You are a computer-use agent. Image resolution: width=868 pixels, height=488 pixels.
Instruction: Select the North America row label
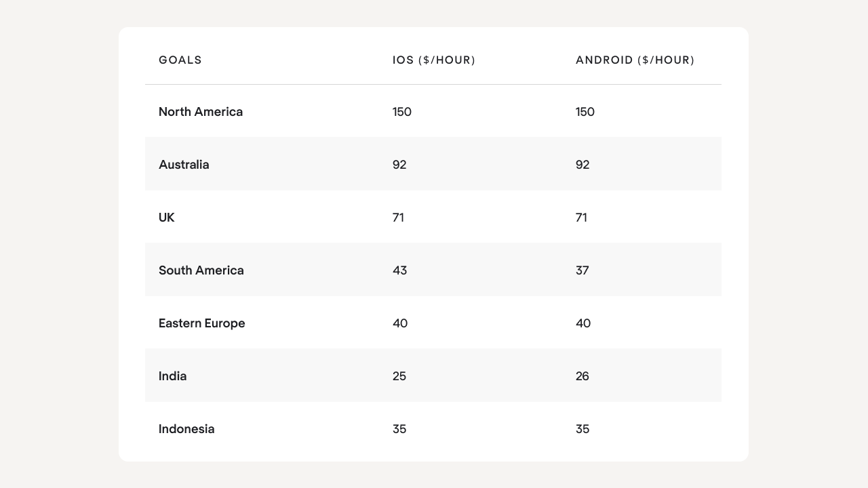point(201,112)
